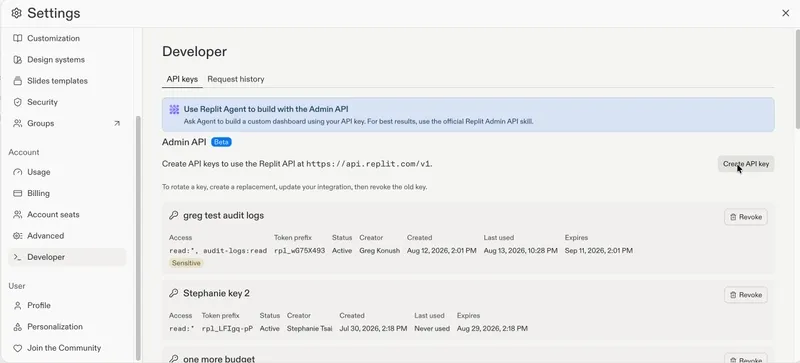Viewport: 800px width, 363px height.
Task: Click the Create API key button
Action: click(x=746, y=164)
